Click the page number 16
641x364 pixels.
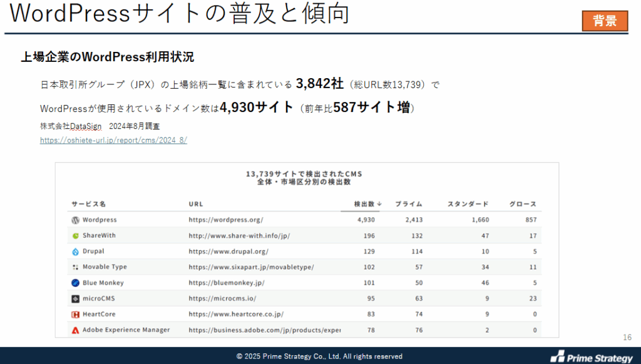(x=627, y=338)
